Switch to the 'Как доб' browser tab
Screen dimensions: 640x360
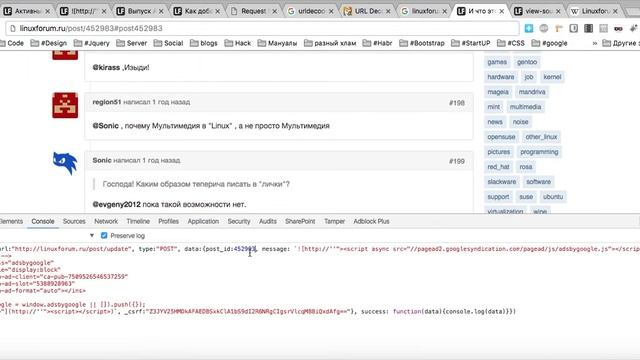(197, 11)
